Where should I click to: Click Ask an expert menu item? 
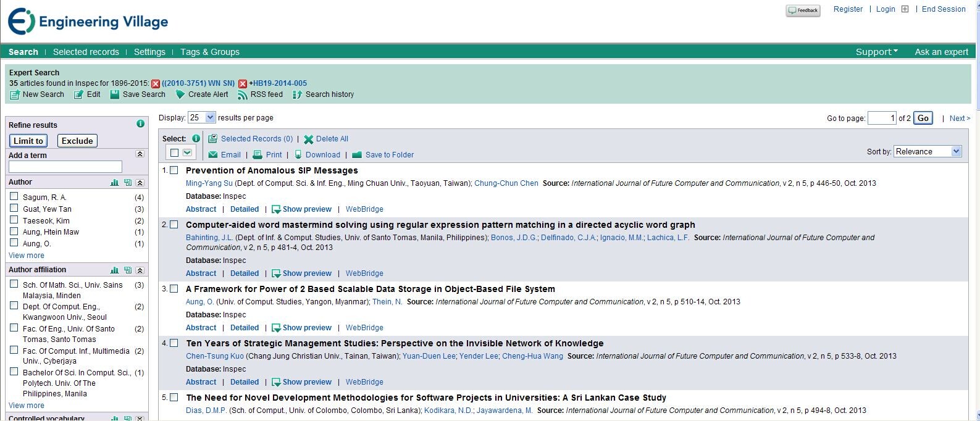942,52
